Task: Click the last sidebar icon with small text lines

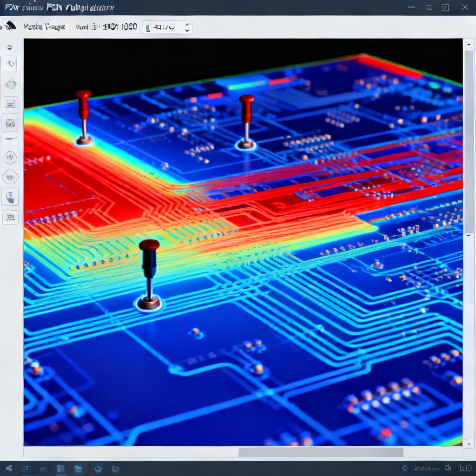Action: [10, 217]
